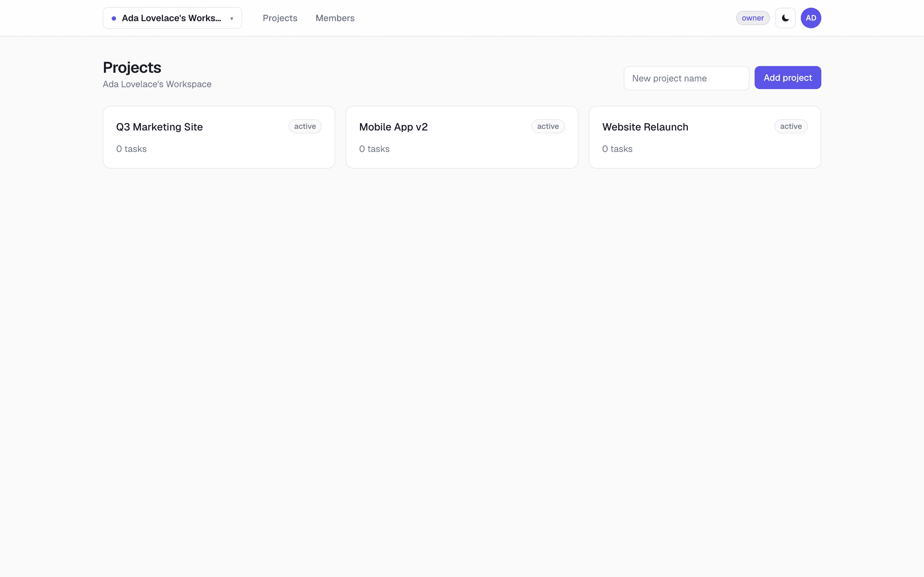Viewport: 924px width, 577px height.
Task: Select the 0 tasks label under Website Relaunch
Action: [617, 149]
